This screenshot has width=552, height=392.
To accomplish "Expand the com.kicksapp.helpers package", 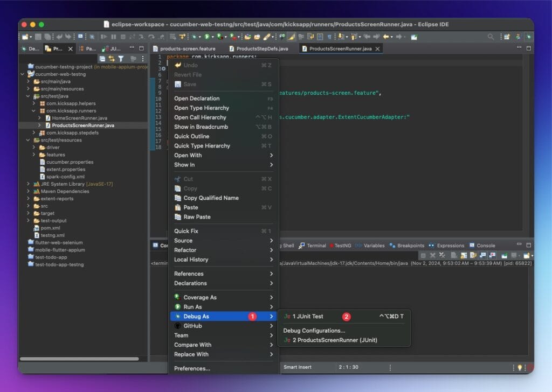I will 34,103.
